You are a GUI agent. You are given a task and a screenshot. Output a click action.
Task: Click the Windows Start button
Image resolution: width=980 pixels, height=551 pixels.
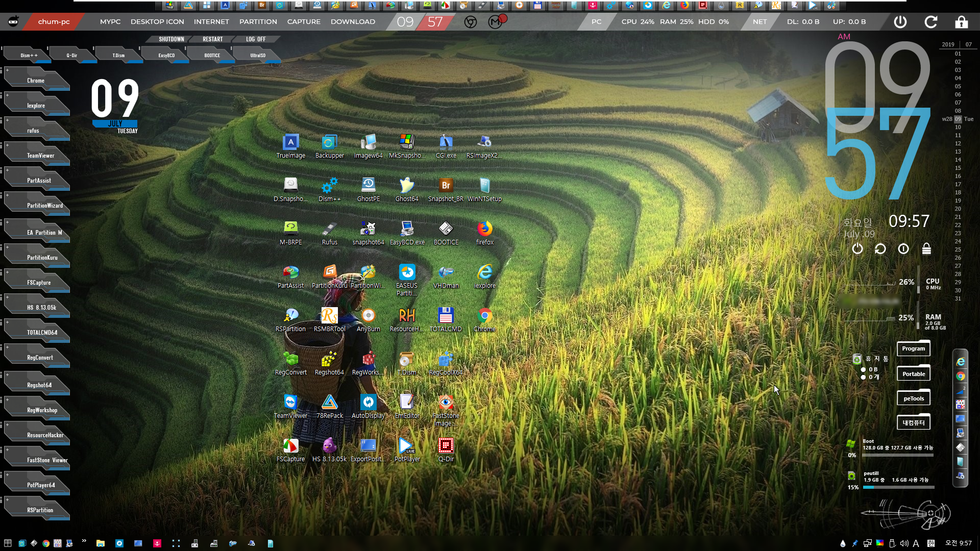point(8,543)
